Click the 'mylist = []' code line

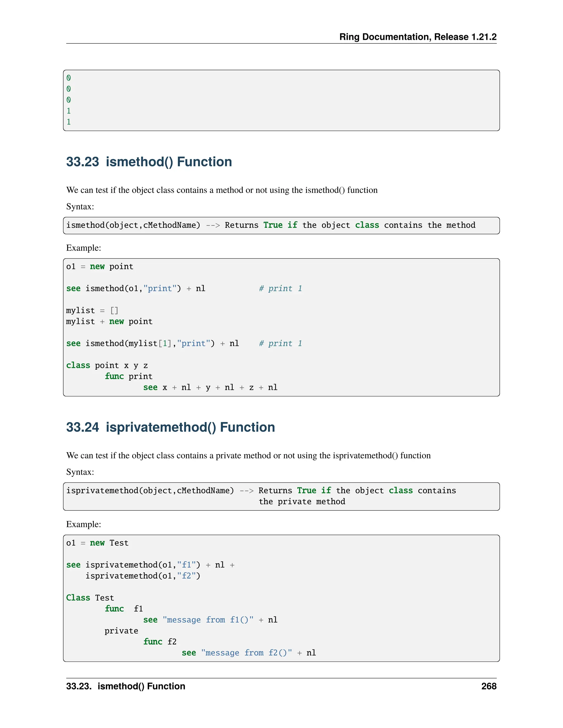coord(92,311)
